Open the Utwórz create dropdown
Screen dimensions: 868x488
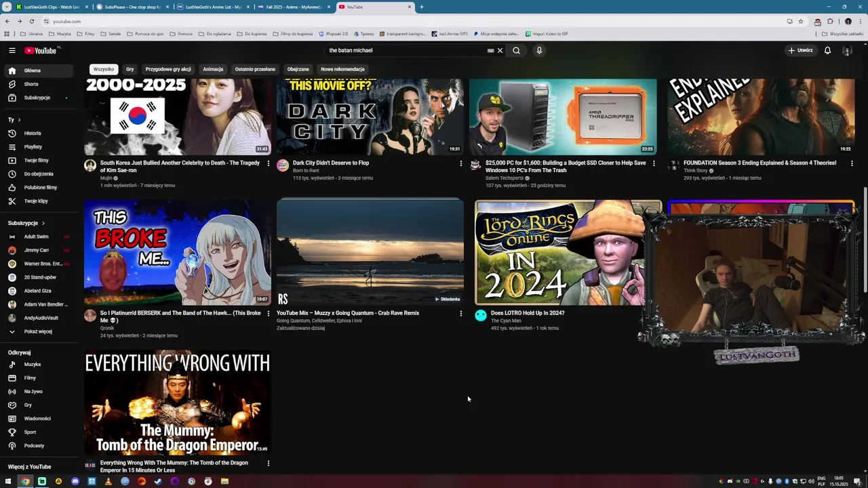(x=800, y=50)
